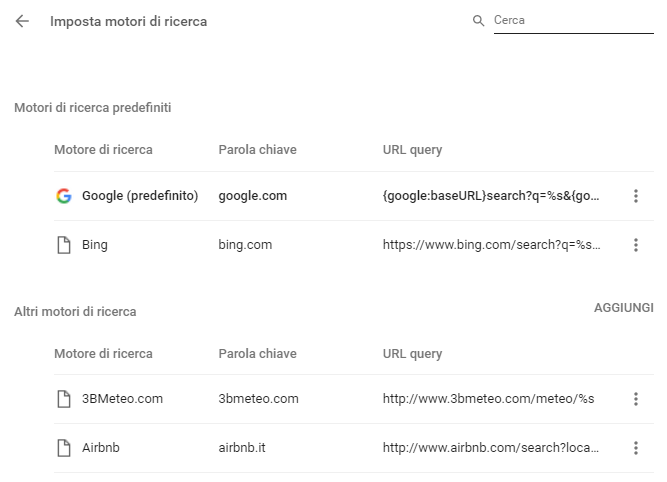Click the {google:baseURL}search query URL
The image size is (667, 482).
491,196
